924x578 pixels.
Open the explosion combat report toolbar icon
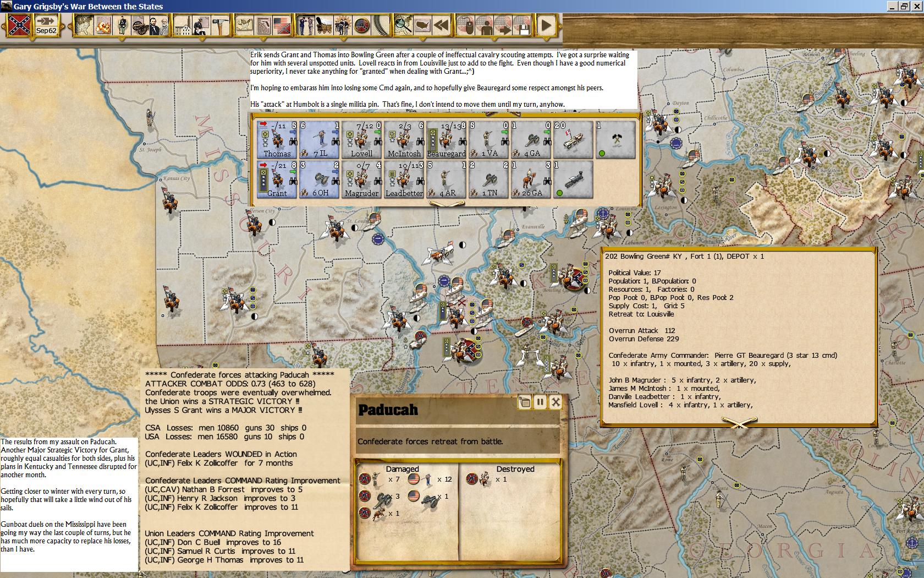[103, 25]
